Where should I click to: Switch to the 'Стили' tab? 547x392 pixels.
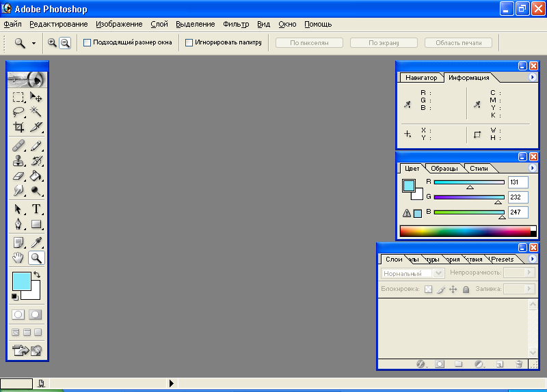click(479, 169)
